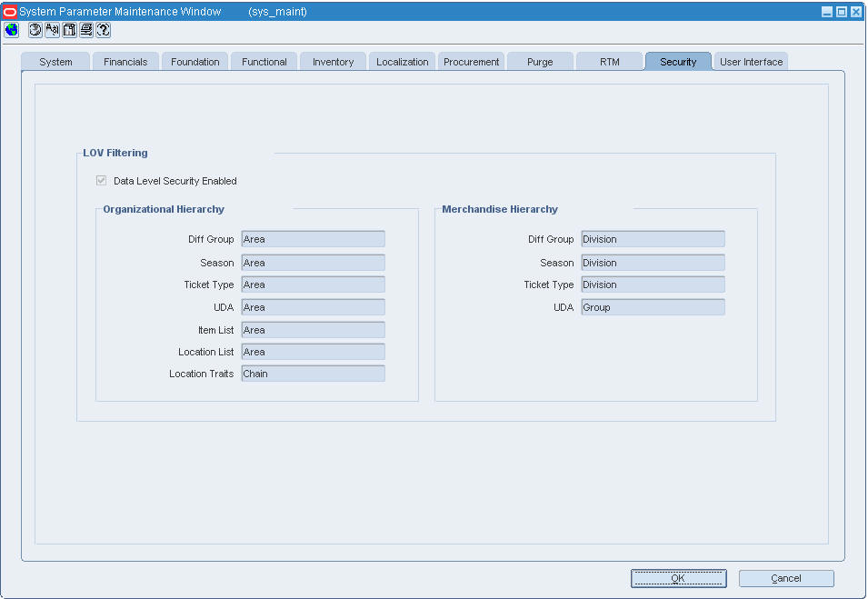Minimize the System Parameter Maintenance window
The height and width of the screenshot is (599, 868).
point(827,12)
